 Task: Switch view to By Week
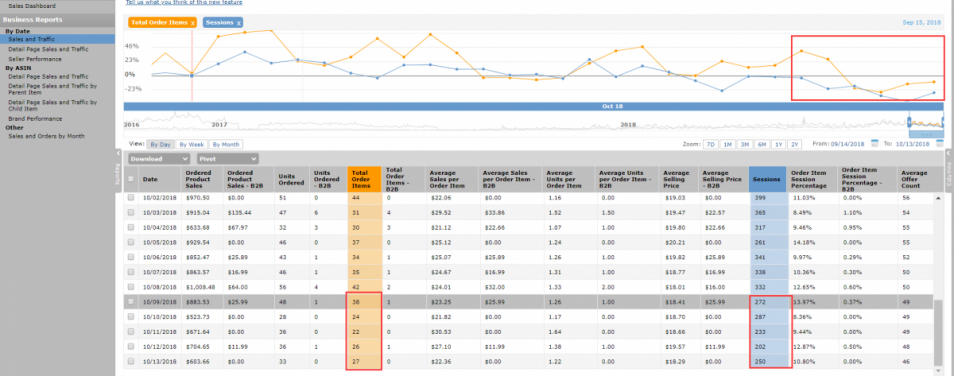[190, 145]
